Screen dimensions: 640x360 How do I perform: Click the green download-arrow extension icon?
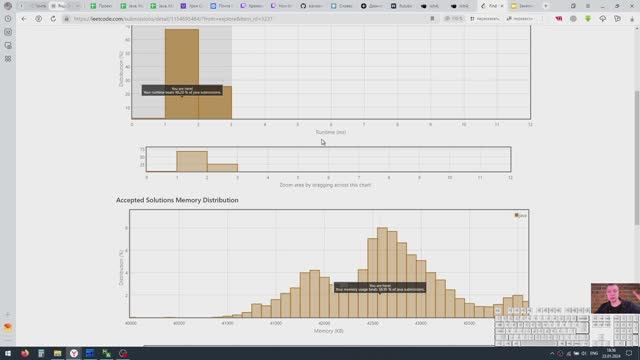[x=588, y=19]
